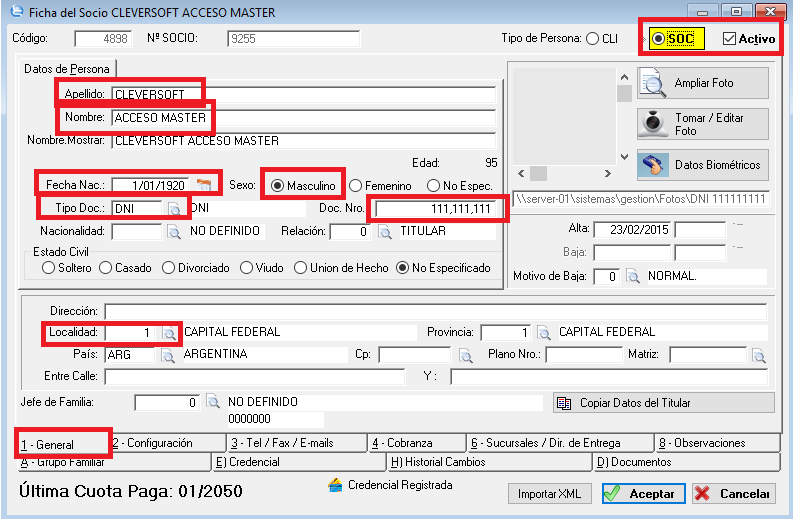Toggle the Activo checkbox

pos(729,39)
